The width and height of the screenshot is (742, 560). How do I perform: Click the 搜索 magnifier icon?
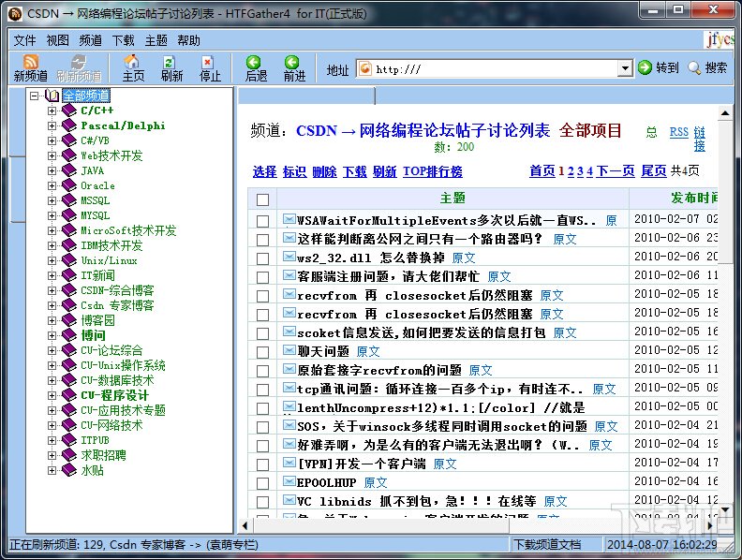(x=694, y=67)
